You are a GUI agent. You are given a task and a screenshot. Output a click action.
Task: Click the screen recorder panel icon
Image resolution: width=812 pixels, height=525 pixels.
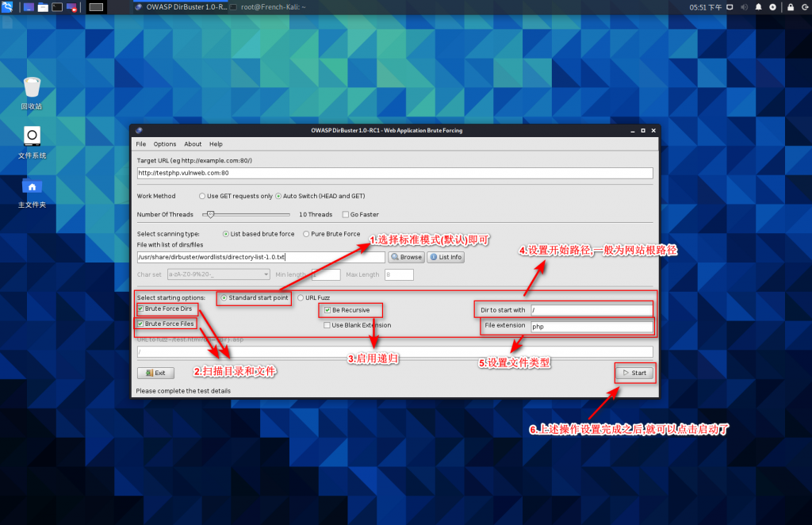coord(71,7)
